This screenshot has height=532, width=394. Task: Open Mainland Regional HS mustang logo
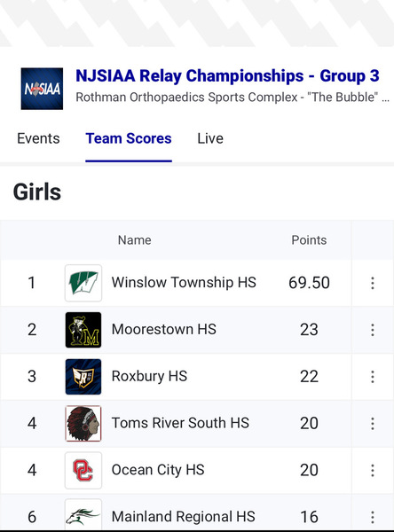(x=83, y=515)
